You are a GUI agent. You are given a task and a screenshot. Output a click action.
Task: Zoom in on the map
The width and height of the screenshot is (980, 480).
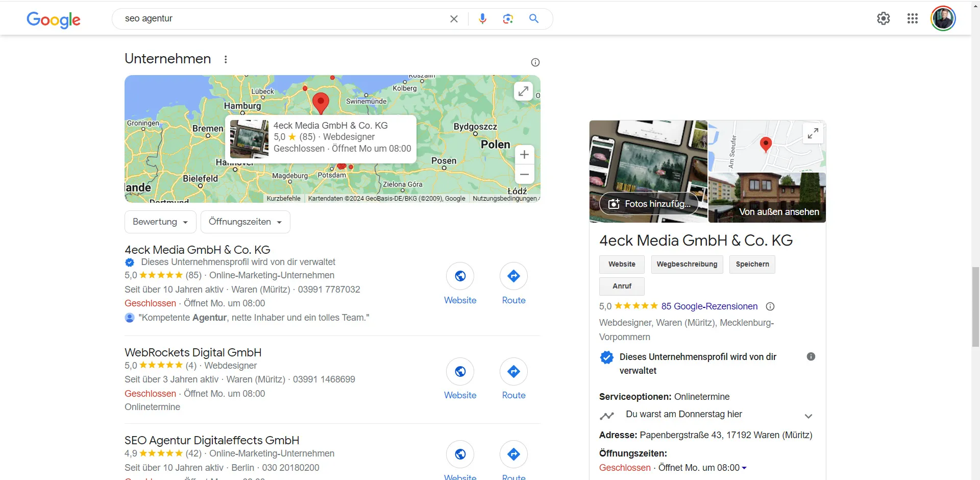pyautogui.click(x=524, y=155)
